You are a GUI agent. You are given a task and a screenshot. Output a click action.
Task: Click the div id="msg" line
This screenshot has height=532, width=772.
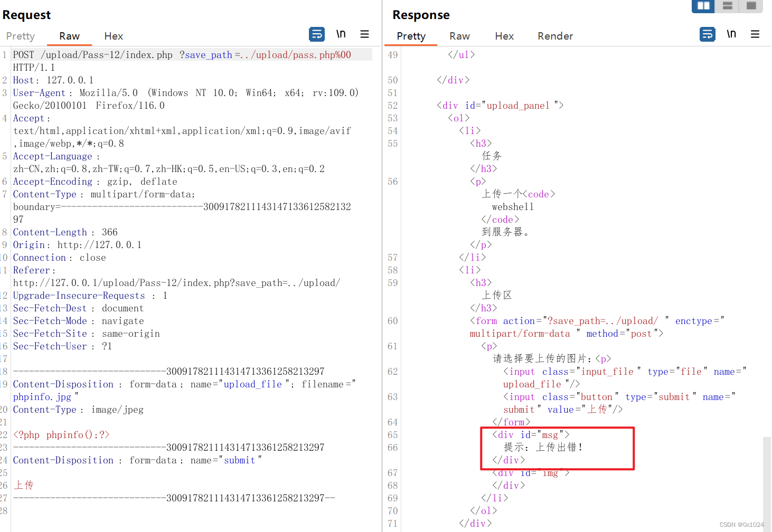pos(531,435)
